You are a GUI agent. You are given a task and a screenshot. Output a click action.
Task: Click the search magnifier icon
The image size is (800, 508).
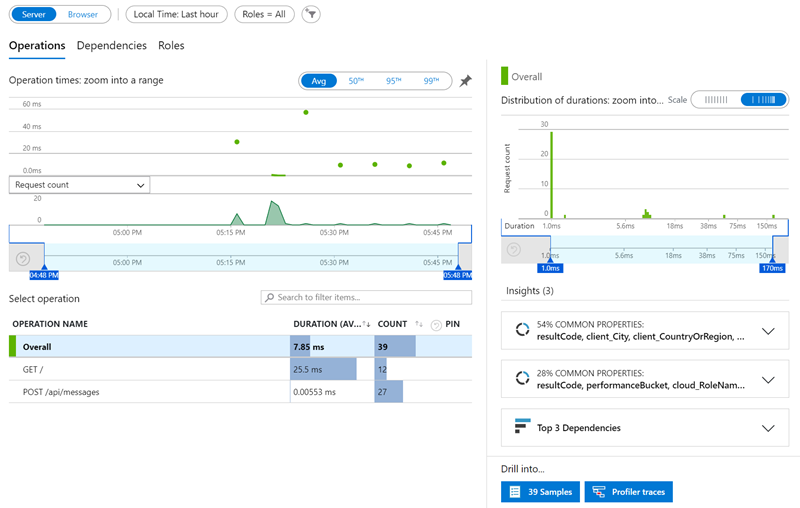pyautogui.click(x=269, y=297)
